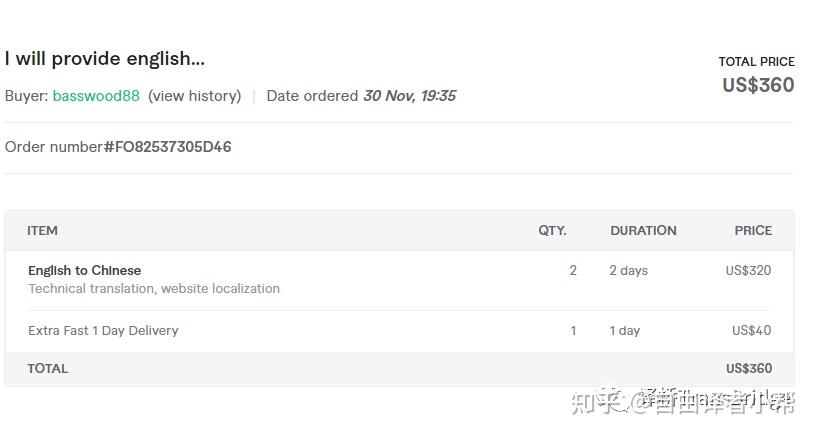Viewport: 817px width, 436px height.
Task: Click the US$360 total in the table footer
Action: click(x=748, y=369)
